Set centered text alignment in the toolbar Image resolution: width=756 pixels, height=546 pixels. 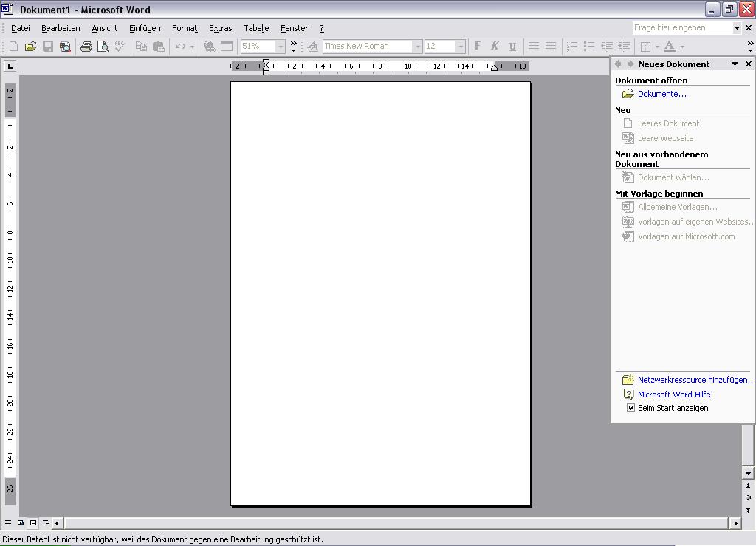(x=551, y=47)
